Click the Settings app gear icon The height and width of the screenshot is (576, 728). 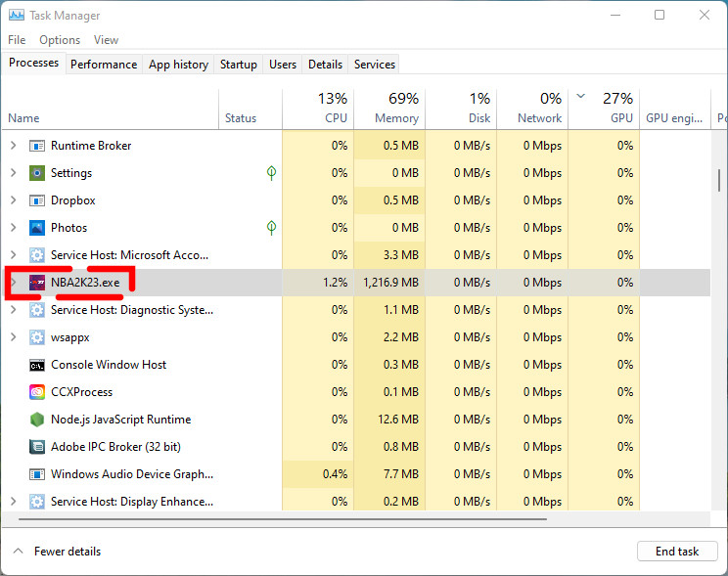coord(37,173)
